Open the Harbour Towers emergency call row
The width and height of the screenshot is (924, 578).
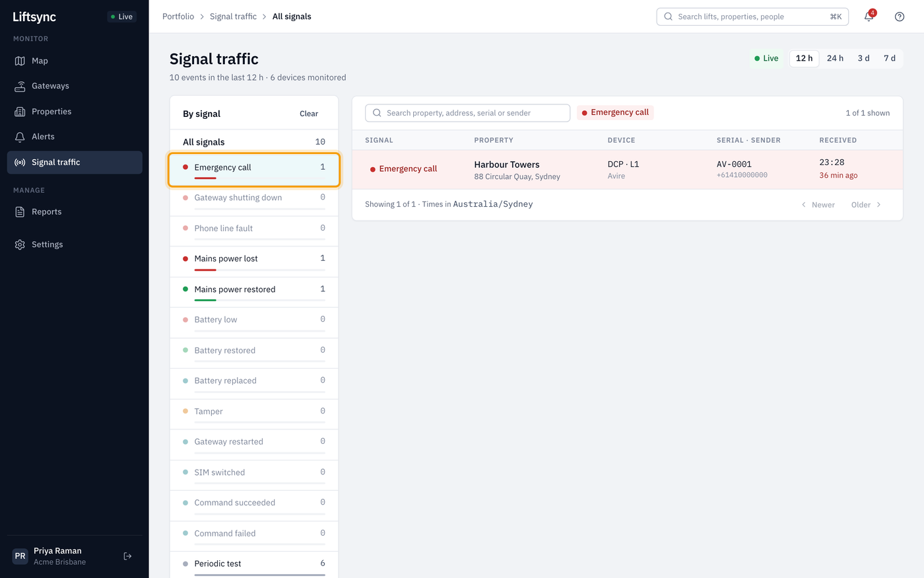pos(627,170)
